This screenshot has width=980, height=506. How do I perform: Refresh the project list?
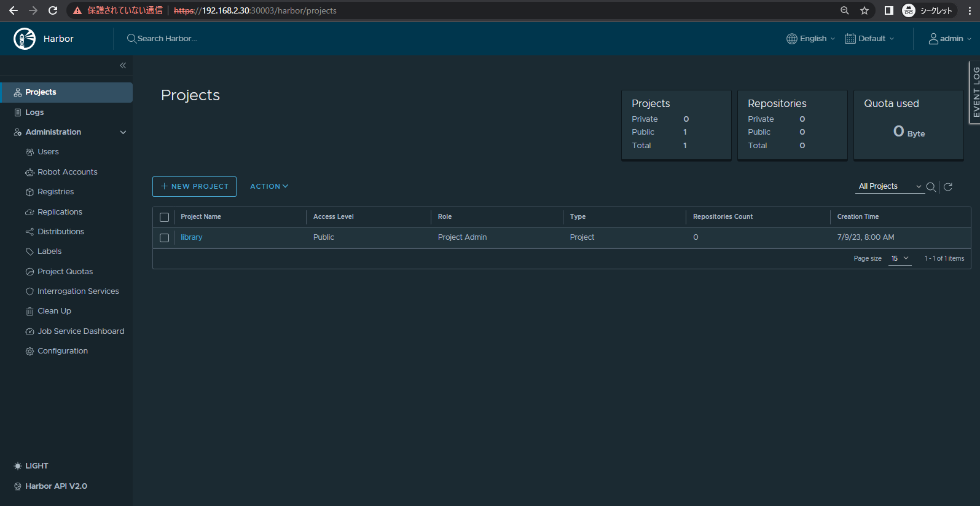(948, 187)
